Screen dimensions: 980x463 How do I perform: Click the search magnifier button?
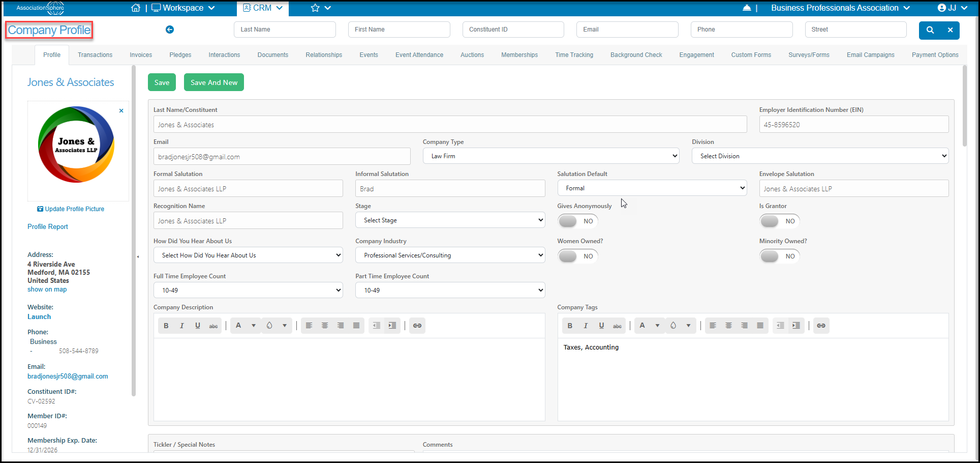pyautogui.click(x=930, y=30)
